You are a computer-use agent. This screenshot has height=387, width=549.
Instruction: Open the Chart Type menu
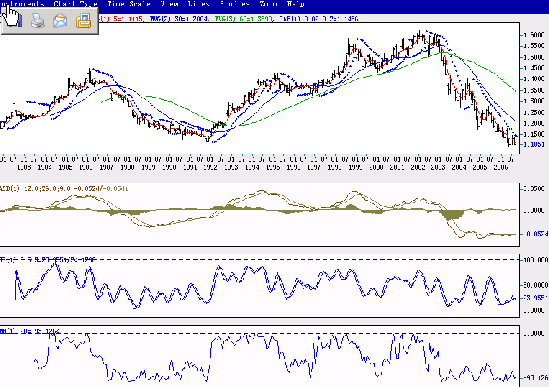76,4
